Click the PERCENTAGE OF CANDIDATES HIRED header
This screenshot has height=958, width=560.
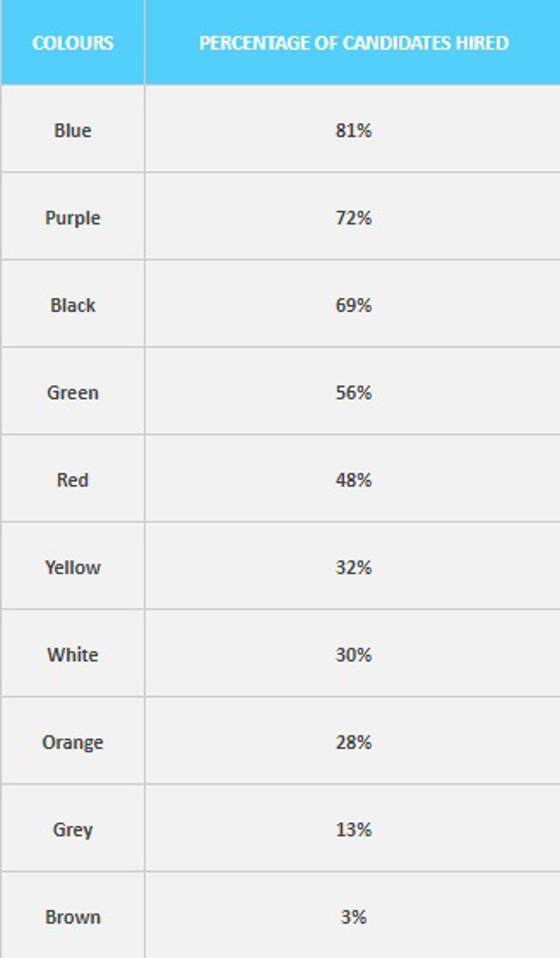pyautogui.click(x=353, y=43)
